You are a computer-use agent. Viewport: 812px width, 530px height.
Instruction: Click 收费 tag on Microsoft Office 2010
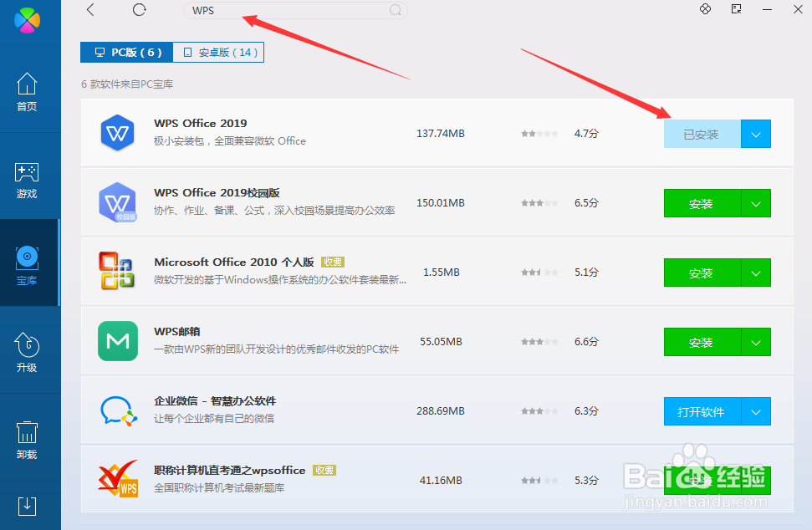(333, 262)
